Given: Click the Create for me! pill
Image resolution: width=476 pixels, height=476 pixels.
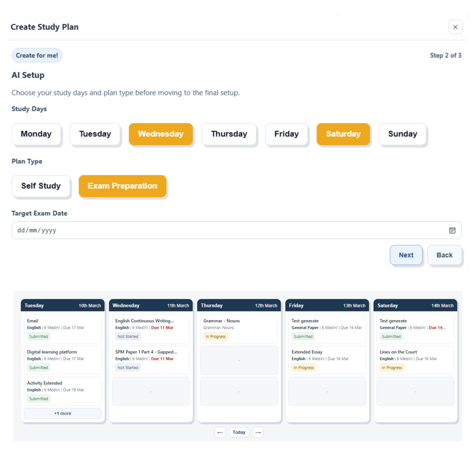Looking at the screenshot, I should click(37, 55).
